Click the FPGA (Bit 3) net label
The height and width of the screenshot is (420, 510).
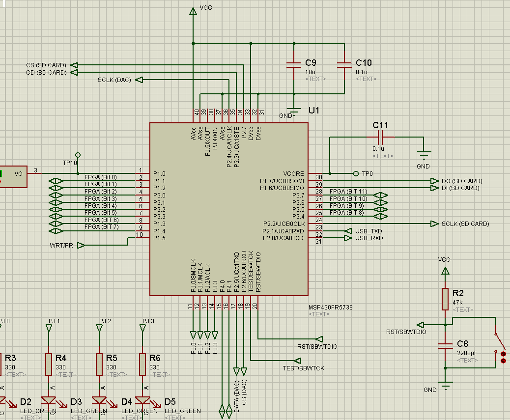[100, 198]
